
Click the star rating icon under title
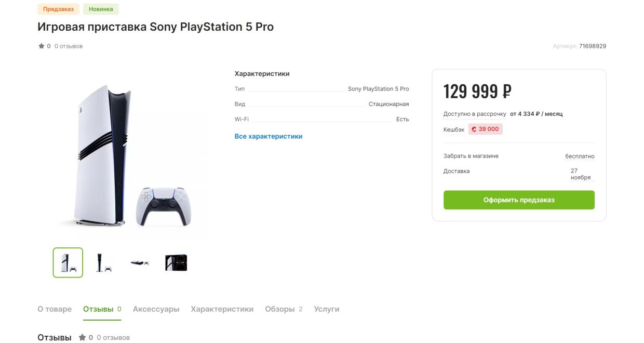(42, 46)
